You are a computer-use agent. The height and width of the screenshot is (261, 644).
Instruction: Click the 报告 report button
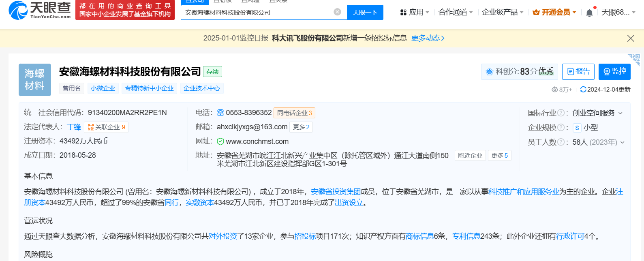578,72
